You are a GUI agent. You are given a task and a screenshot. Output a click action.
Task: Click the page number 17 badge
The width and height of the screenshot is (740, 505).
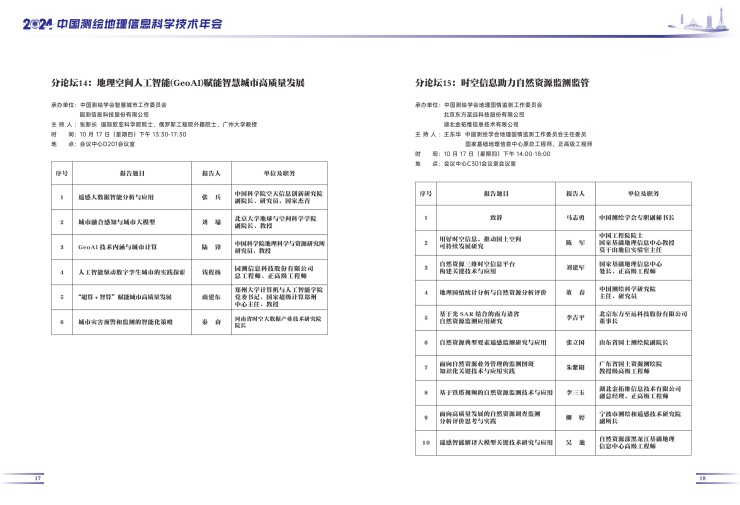coord(38,479)
